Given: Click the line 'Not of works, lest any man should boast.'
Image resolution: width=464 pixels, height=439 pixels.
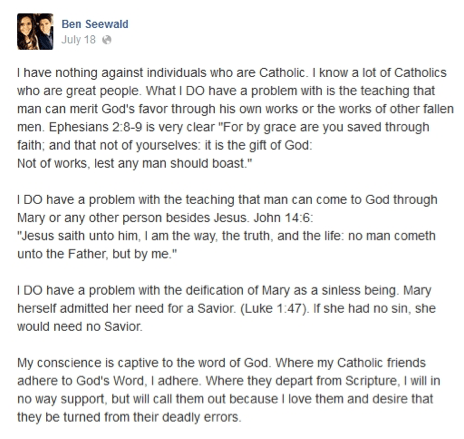Looking at the screenshot, I should [x=135, y=163].
